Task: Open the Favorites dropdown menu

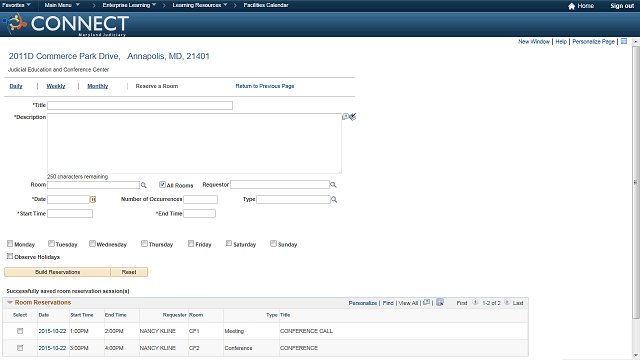Action: pos(16,5)
